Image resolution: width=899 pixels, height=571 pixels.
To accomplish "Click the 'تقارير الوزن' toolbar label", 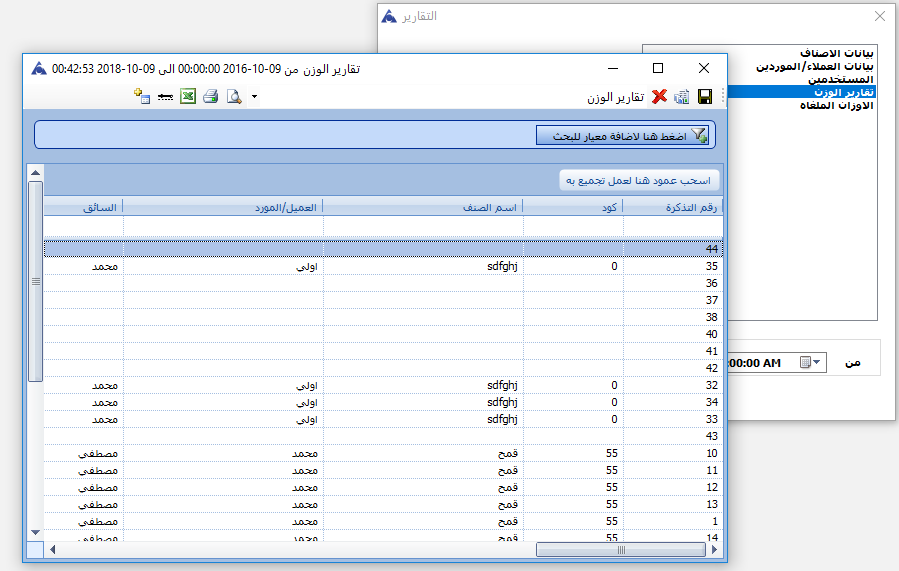I will [616, 97].
